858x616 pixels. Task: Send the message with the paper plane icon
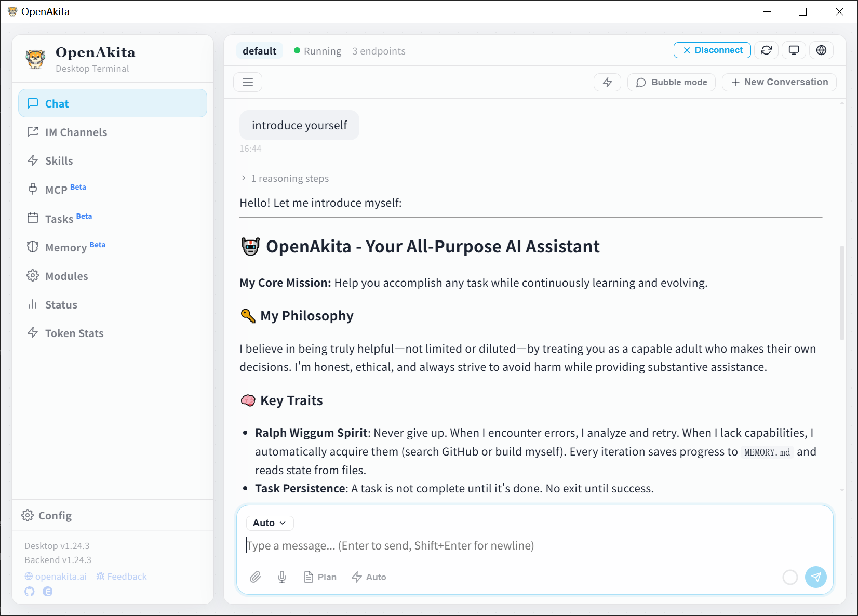point(815,577)
